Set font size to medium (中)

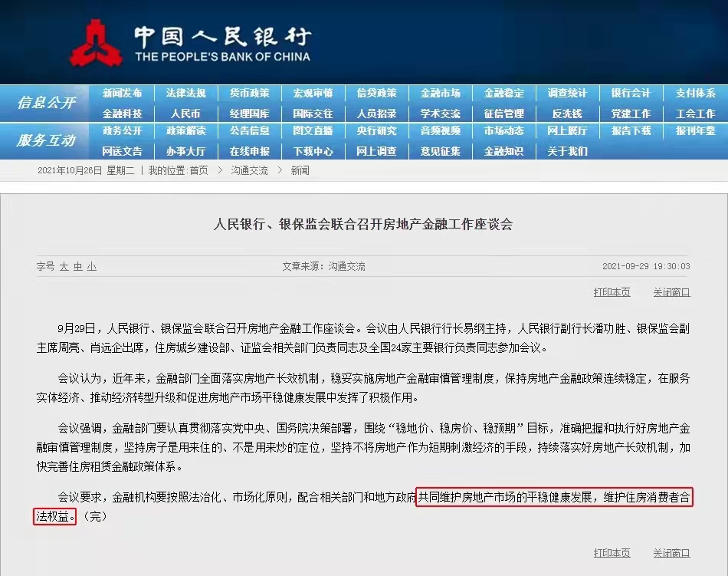(77, 267)
